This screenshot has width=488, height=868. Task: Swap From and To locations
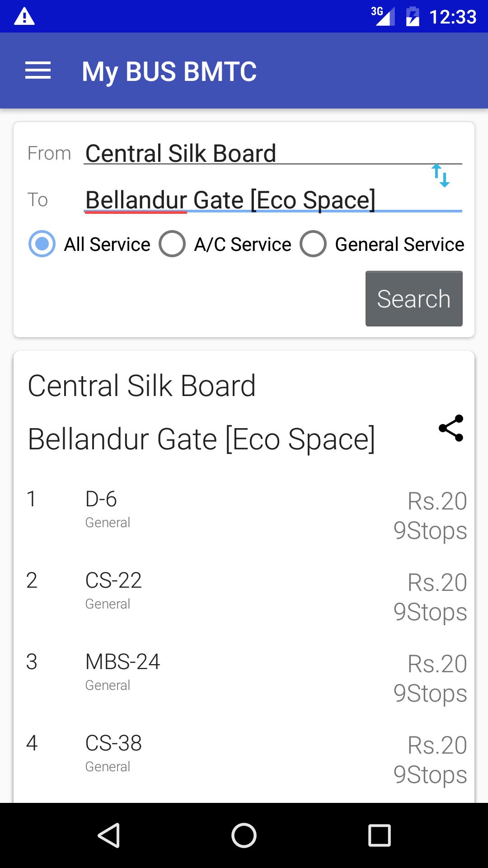coord(441,176)
